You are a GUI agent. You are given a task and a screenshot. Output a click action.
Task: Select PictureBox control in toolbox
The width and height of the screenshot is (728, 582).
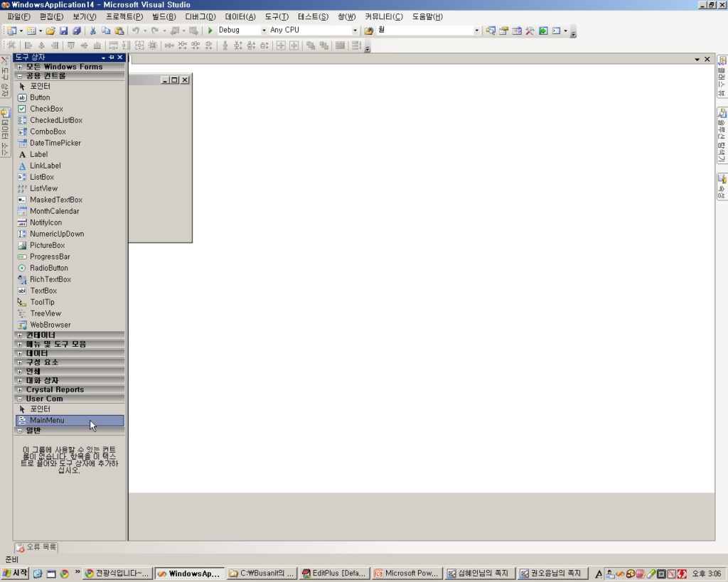70,245
